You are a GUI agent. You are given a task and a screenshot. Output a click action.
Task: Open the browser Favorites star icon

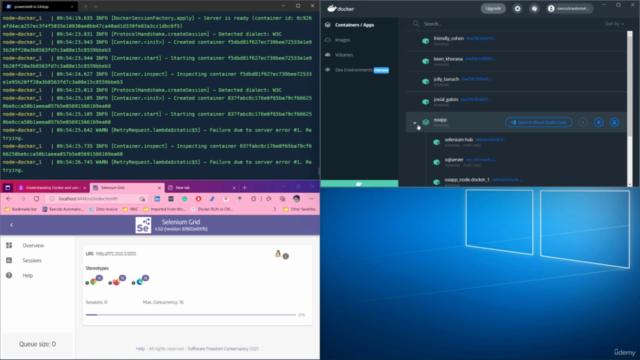pyautogui.click(x=269, y=199)
